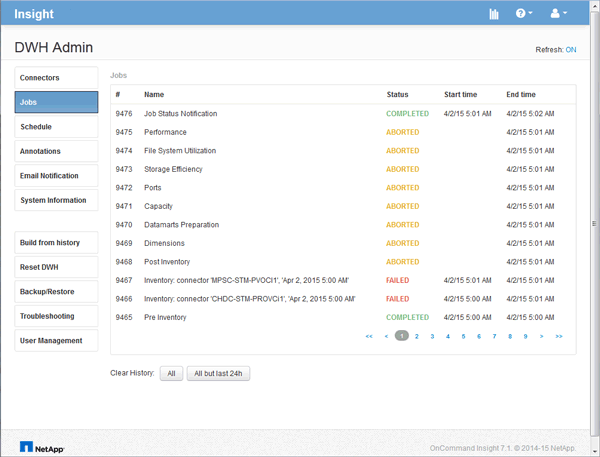Go to page 2 of jobs

point(417,337)
